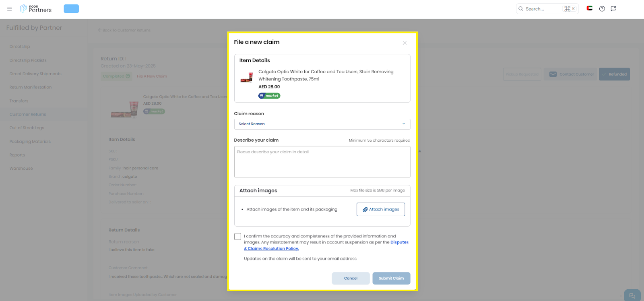Open Directship in the sidebar

click(x=20, y=47)
